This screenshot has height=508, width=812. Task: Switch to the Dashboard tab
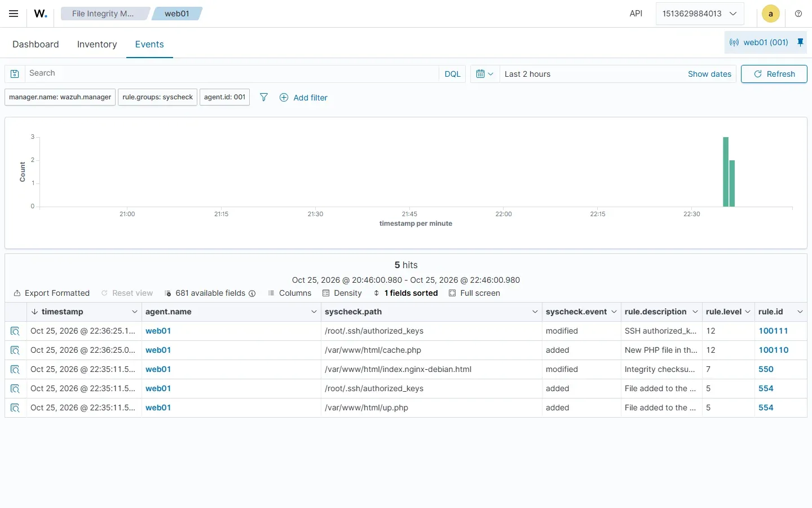[x=36, y=44]
